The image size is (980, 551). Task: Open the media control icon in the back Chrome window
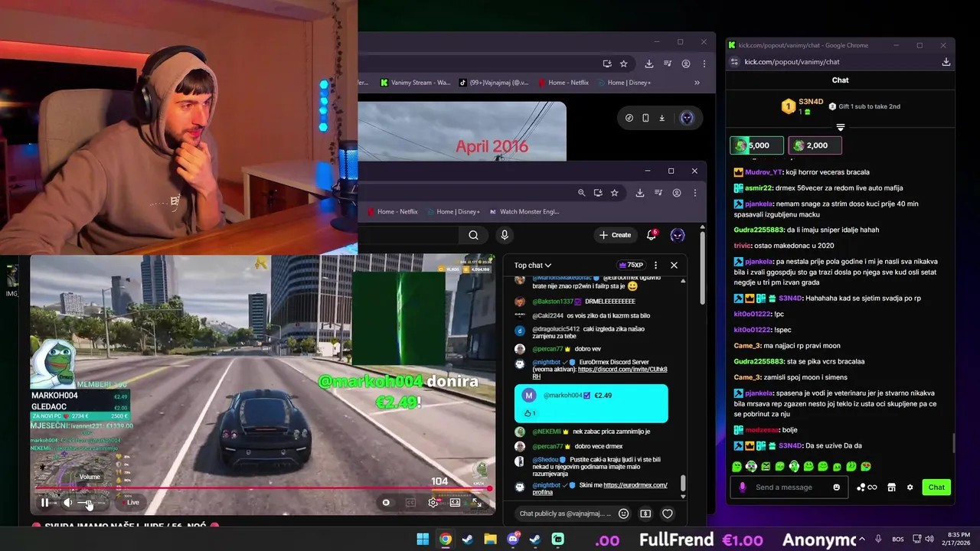668,64
